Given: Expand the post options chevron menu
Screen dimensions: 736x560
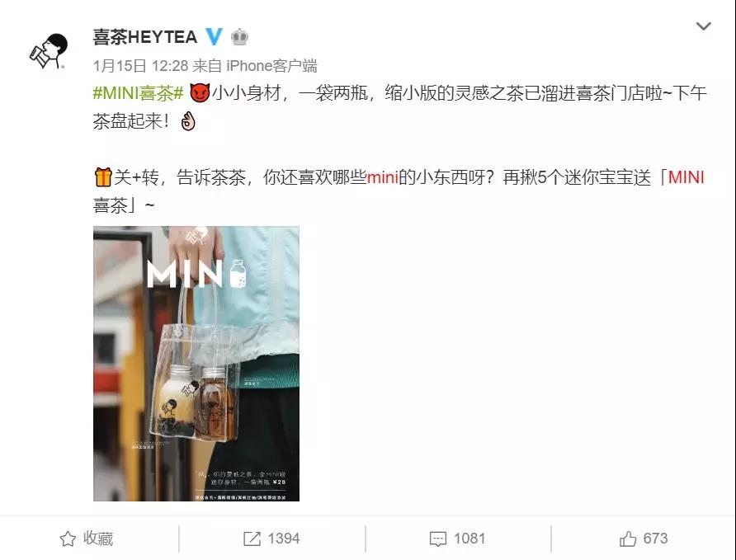Looking at the screenshot, I should [703, 26].
